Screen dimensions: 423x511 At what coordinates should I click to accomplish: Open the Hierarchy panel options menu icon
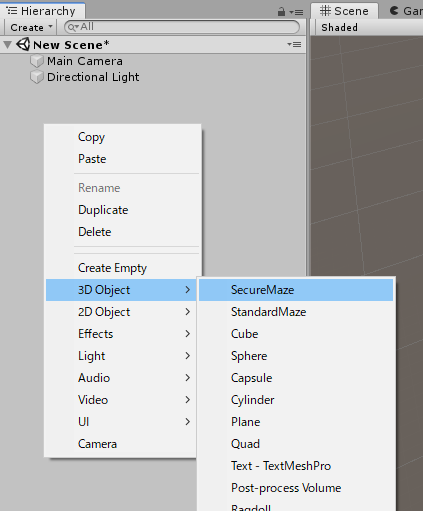pyautogui.click(x=296, y=12)
